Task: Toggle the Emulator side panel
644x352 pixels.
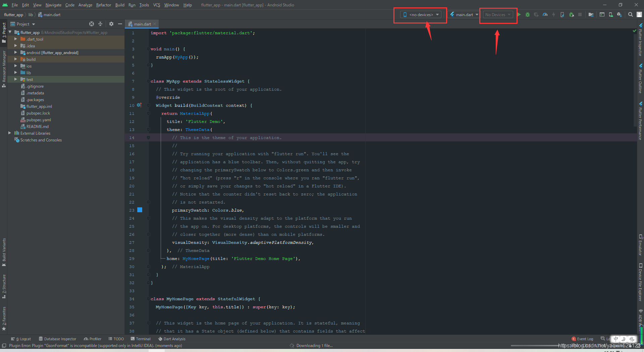Action: point(640,245)
